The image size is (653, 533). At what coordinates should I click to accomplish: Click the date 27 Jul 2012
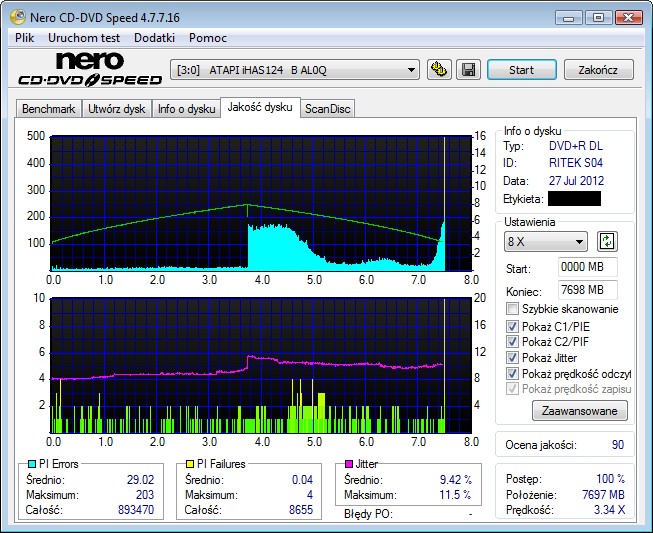576,181
